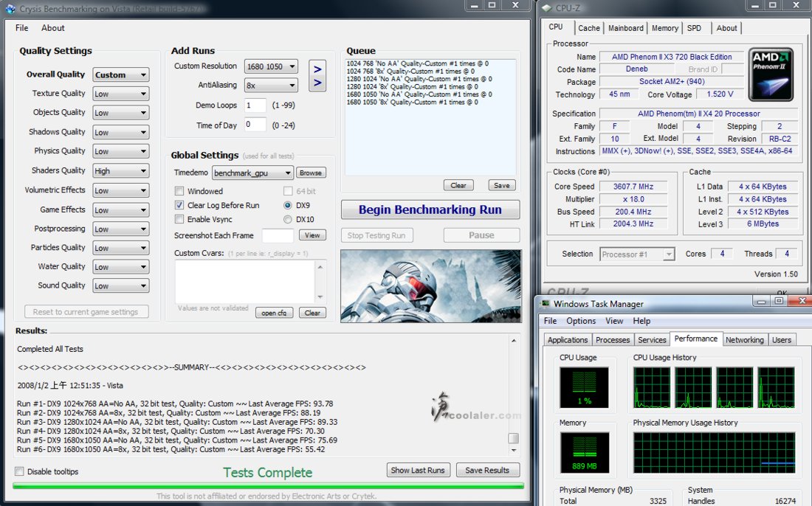
Task: Click the Memory usage meter
Action: tap(584, 453)
